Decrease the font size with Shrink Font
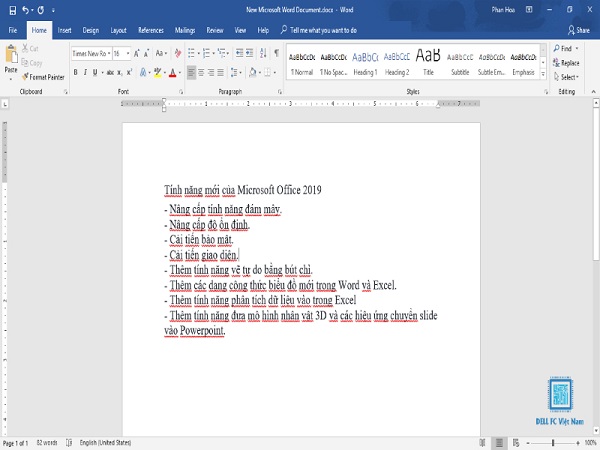The width and height of the screenshot is (600, 450). [146, 54]
